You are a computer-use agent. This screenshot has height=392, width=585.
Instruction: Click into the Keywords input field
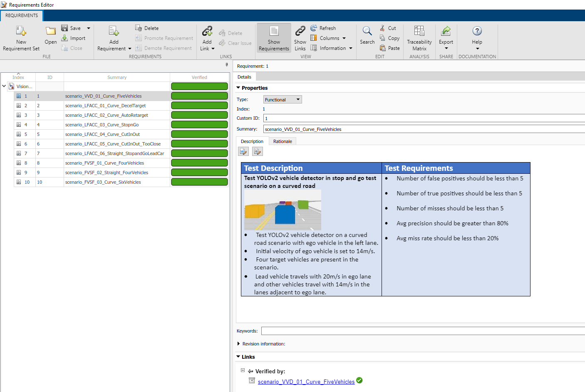[422, 331]
